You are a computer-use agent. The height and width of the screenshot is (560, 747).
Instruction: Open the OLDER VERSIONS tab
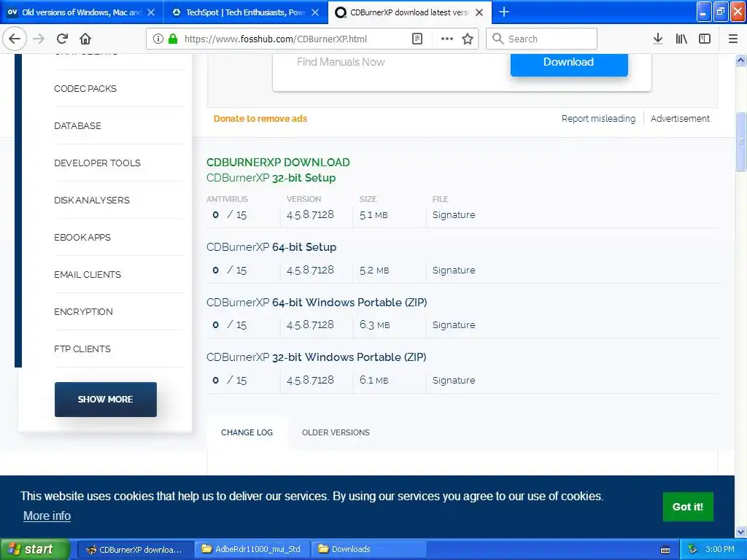(x=336, y=432)
